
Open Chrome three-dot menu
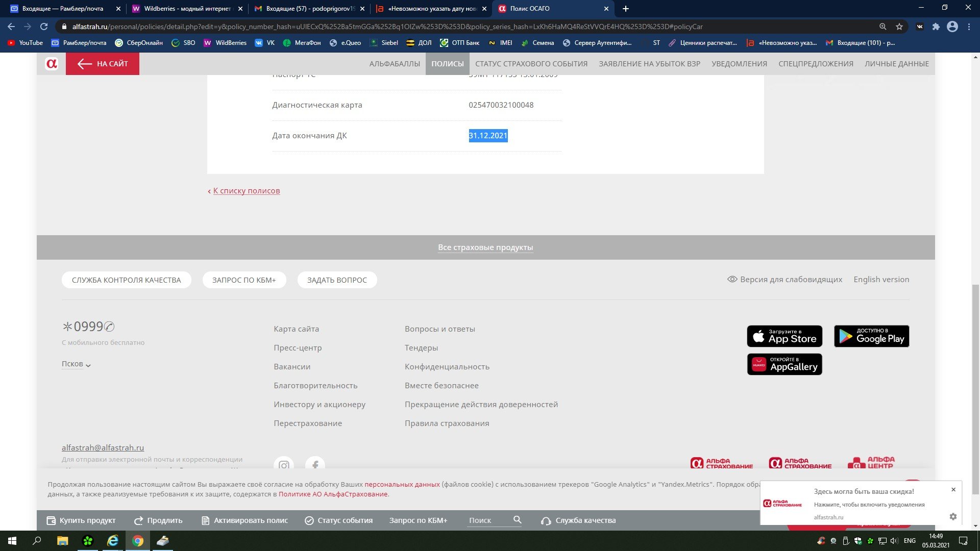click(969, 27)
